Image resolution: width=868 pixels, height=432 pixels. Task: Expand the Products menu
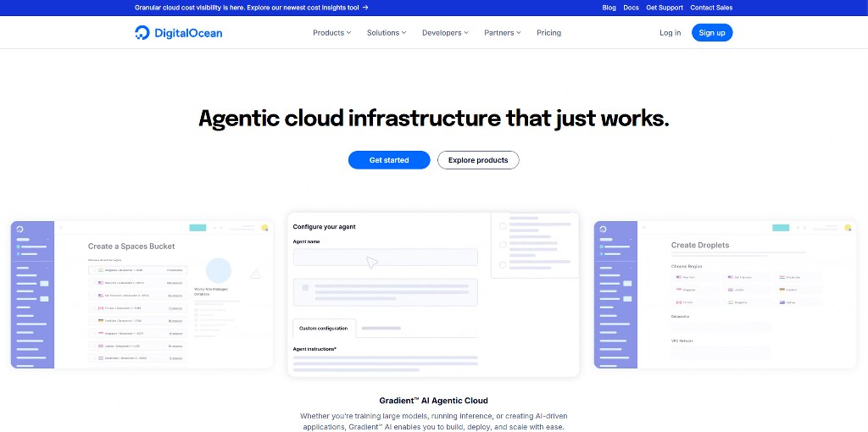[x=331, y=33]
